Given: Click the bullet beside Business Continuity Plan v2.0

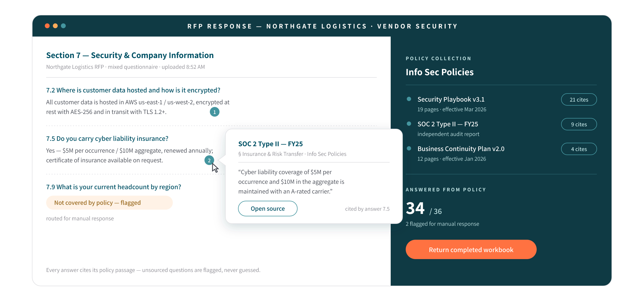Looking at the screenshot, I should point(409,148).
